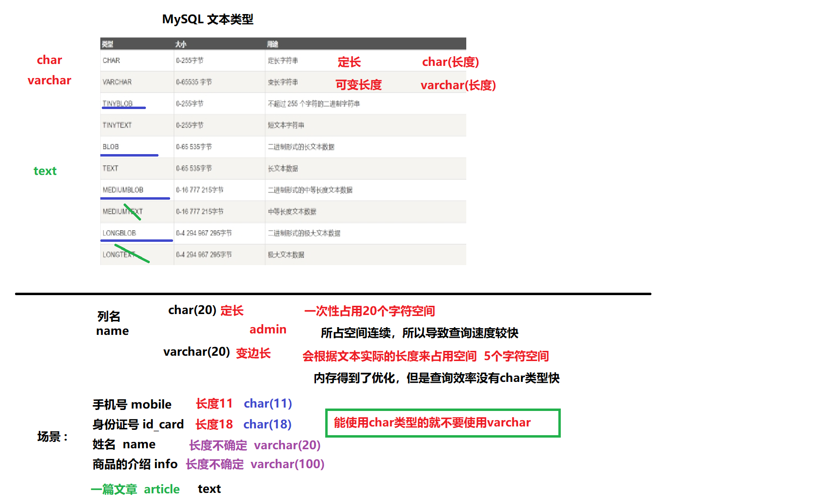Select LONGTEXT row size "0-4 294 967 295字节"
The image size is (823, 504).
(x=204, y=254)
